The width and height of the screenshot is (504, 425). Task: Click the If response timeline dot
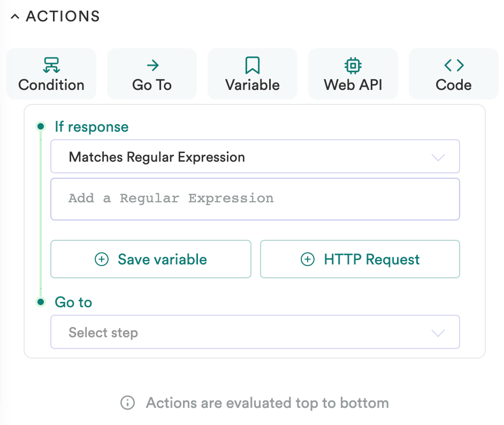(40, 127)
